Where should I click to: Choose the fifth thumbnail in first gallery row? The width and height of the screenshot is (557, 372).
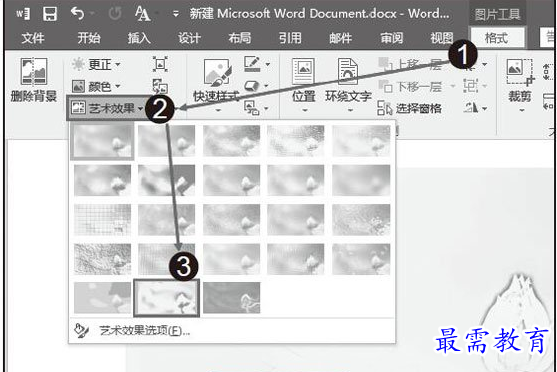point(361,141)
